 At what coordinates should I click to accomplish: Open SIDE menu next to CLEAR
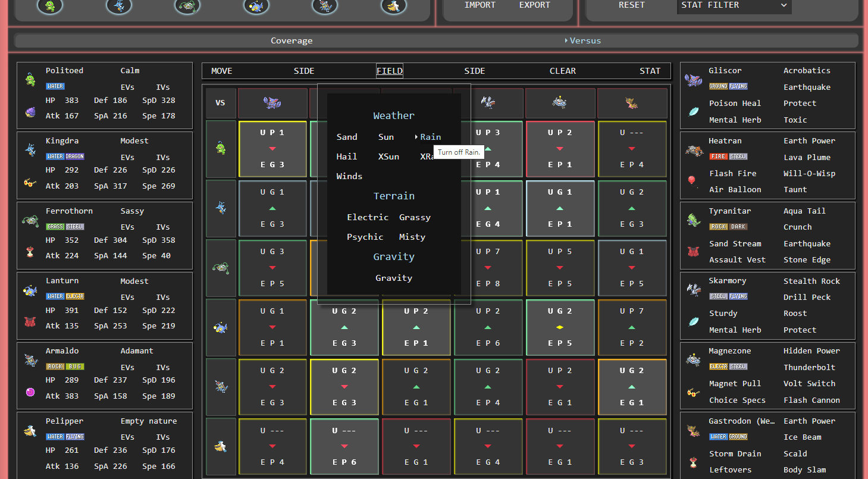pyautogui.click(x=475, y=71)
